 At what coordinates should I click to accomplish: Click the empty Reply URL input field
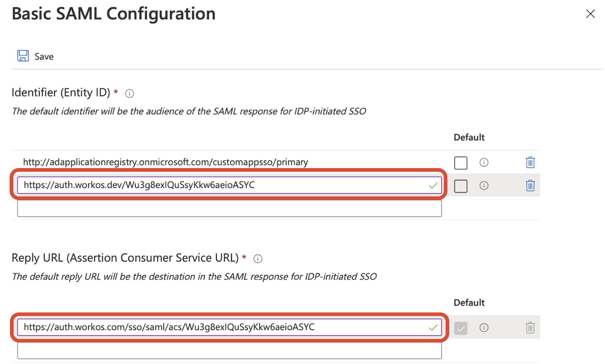coord(229,351)
